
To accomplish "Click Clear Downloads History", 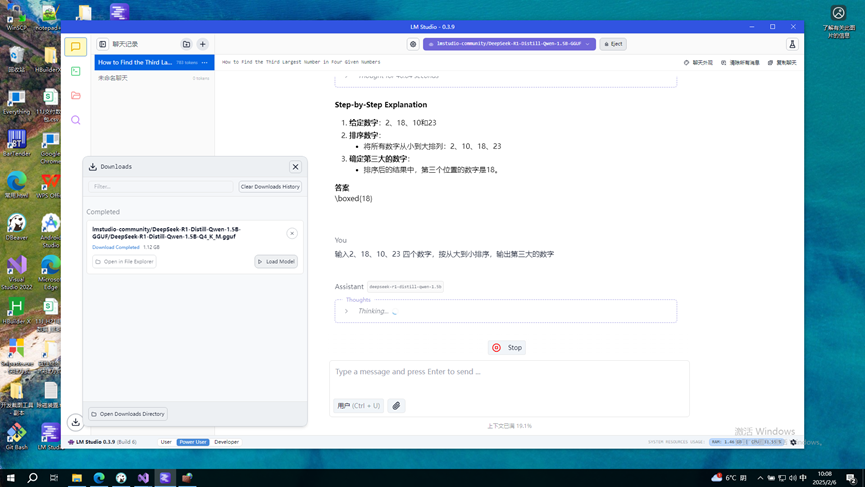I will (x=270, y=186).
